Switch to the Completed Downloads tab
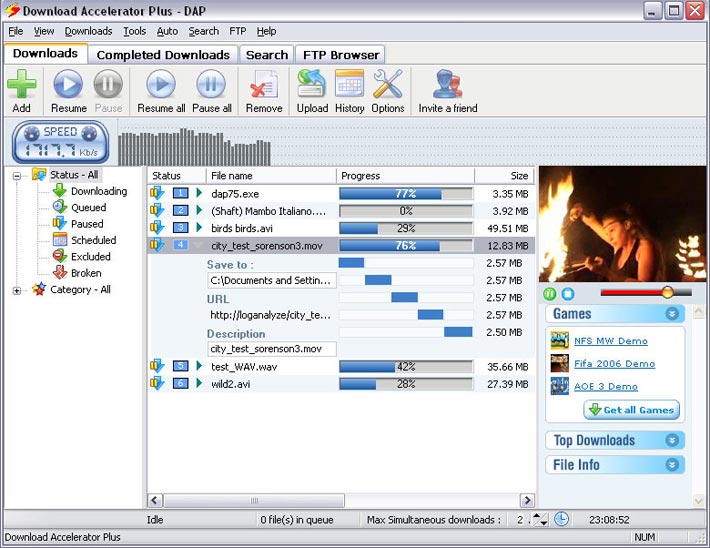The image size is (710, 548). pyautogui.click(x=163, y=55)
